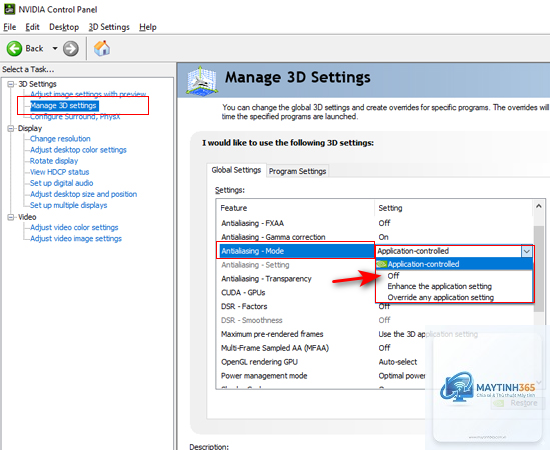Choose Off in Antialiasing Mode list

(454, 276)
